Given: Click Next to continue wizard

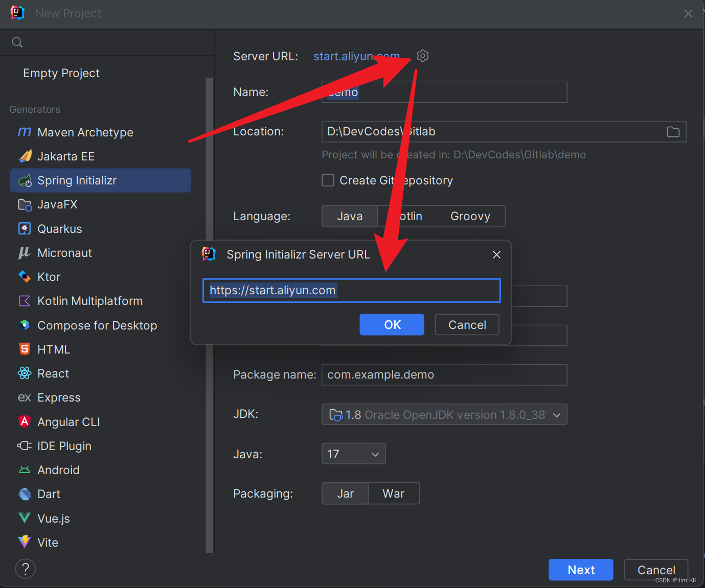Looking at the screenshot, I should click(581, 570).
